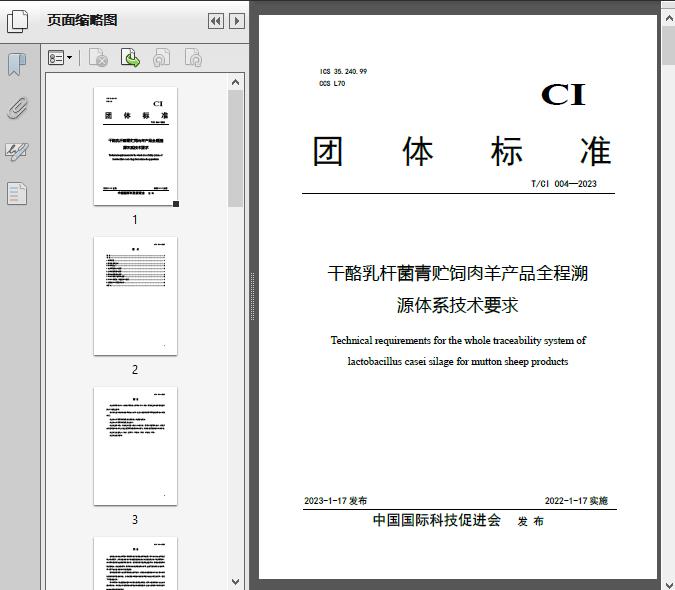Select page 3 thumbnail
Viewport: 675px width, 590px height.
point(135,446)
